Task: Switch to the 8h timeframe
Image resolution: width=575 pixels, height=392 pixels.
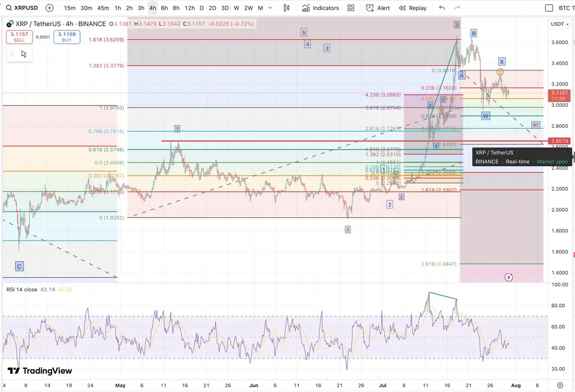Action: pos(176,8)
